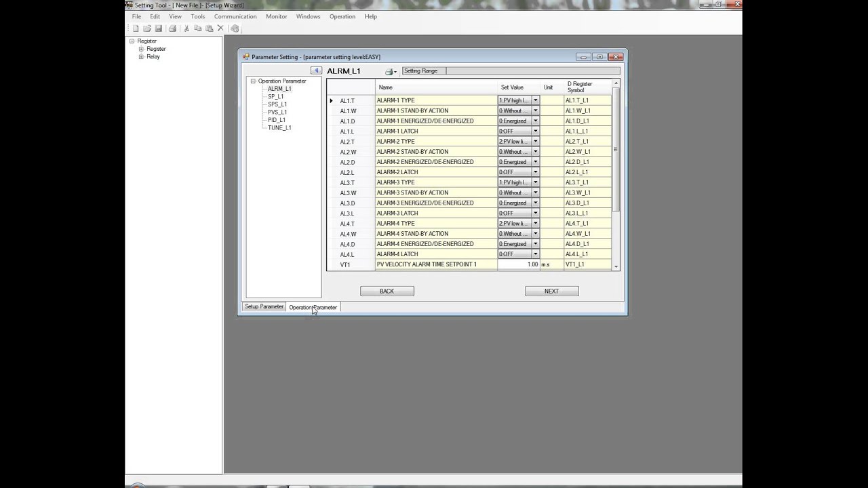Open the Help menu
The image size is (868, 488).
[371, 16]
